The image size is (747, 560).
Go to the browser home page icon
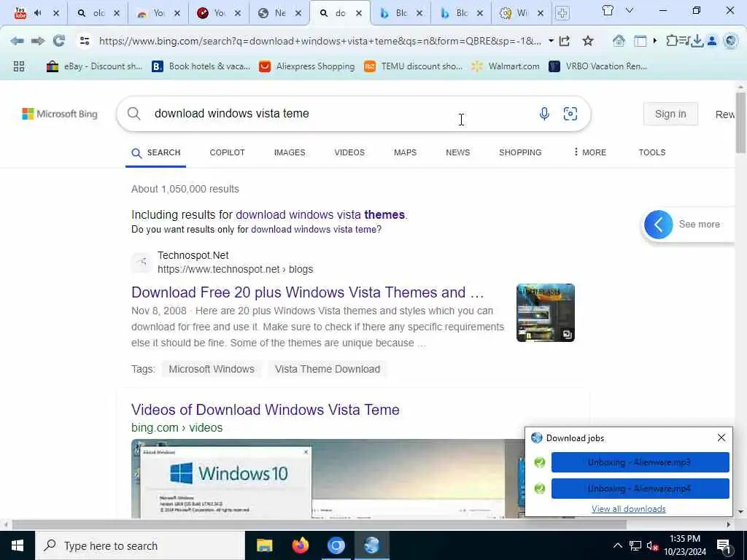click(619, 41)
